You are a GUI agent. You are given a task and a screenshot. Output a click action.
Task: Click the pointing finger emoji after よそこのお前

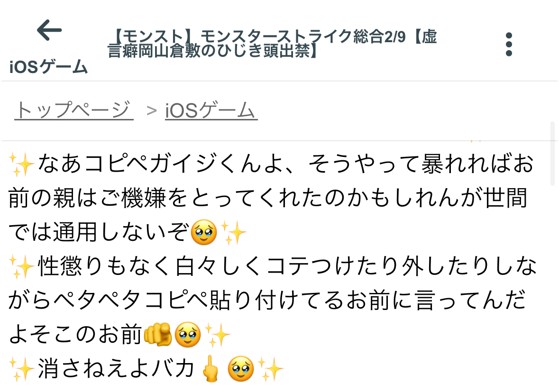coord(157,334)
